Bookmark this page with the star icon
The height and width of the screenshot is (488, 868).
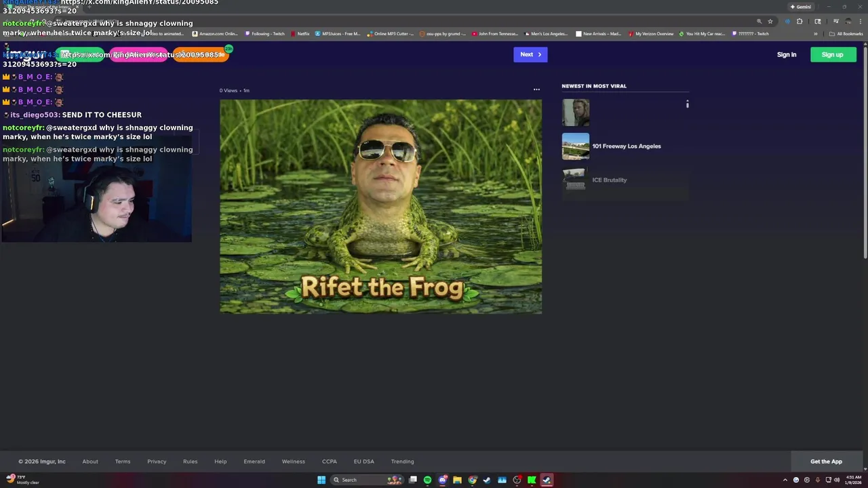tap(770, 21)
